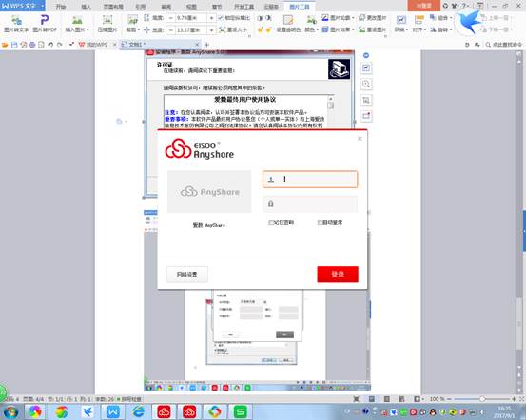Click the compress picture icon
Viewport: 526px width, 420px height.
click(x=107, y=20)
